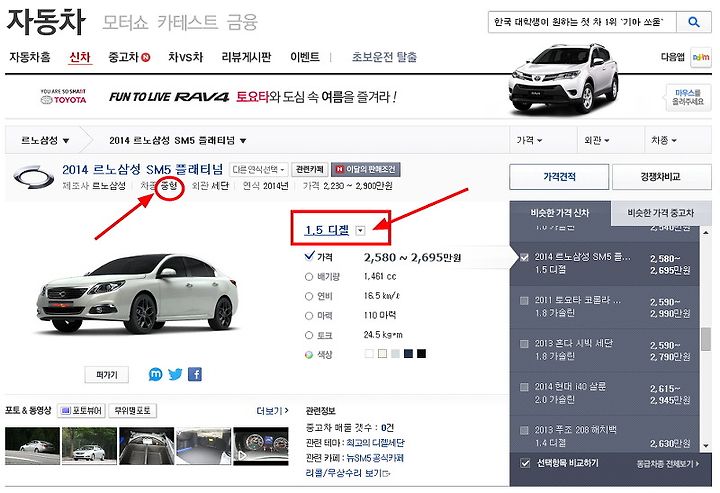Click the 퍼가기 button
Screen dimensions: 720x493
tap(107, 375)
